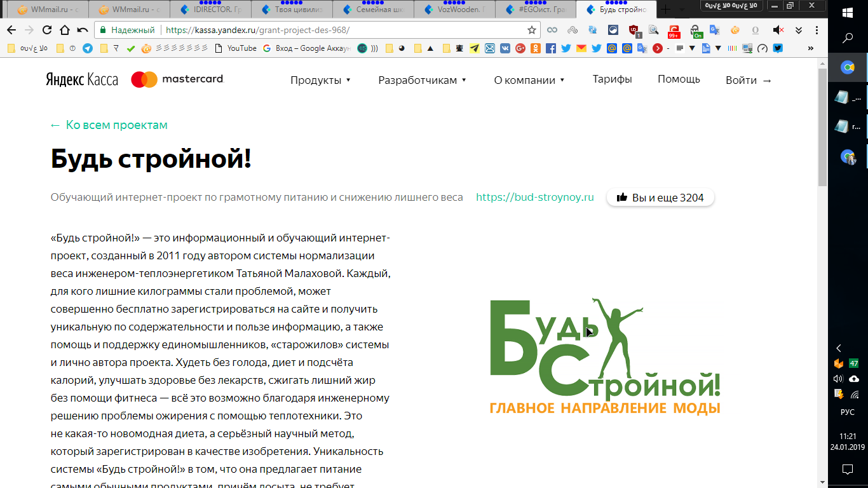Viewport: 868px width, 488px height.
Task: Expand the О компании dropdown menu
Action: 529,80
